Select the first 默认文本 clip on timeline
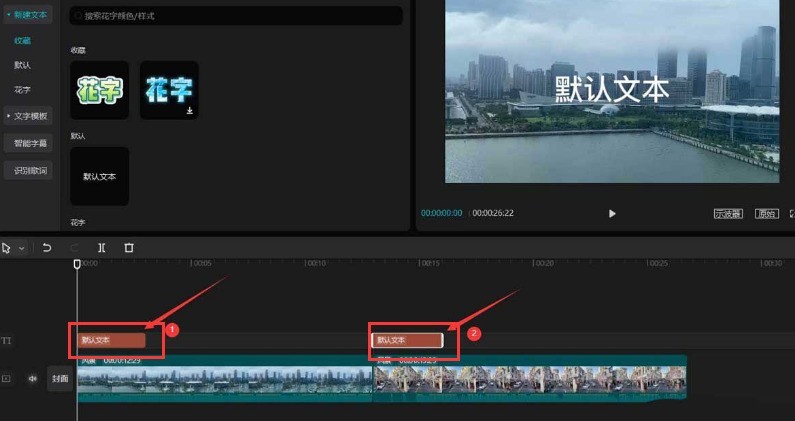The image size is (795, 421). pos(111,340)
